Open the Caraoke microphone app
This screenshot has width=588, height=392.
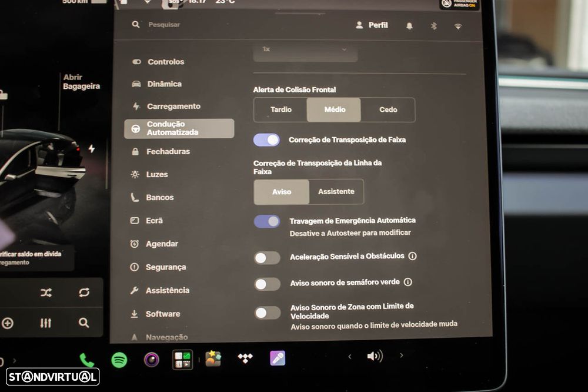click(x=278, y=358)
